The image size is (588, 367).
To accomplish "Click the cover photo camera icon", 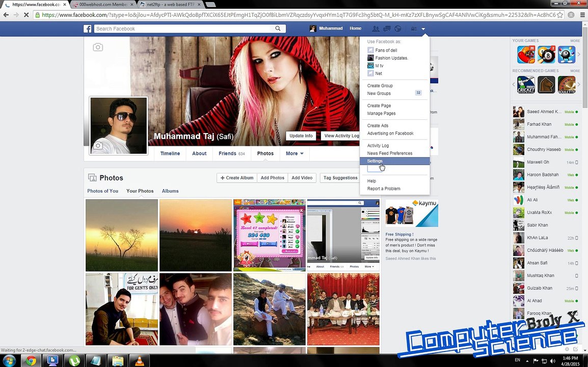I will (98, 47).
